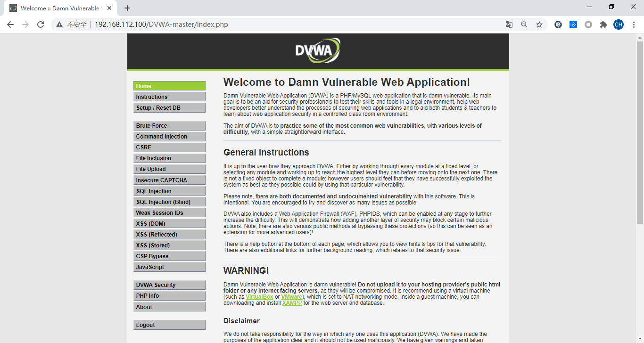Open CSP Bypass module

click(x=170, y=256)
